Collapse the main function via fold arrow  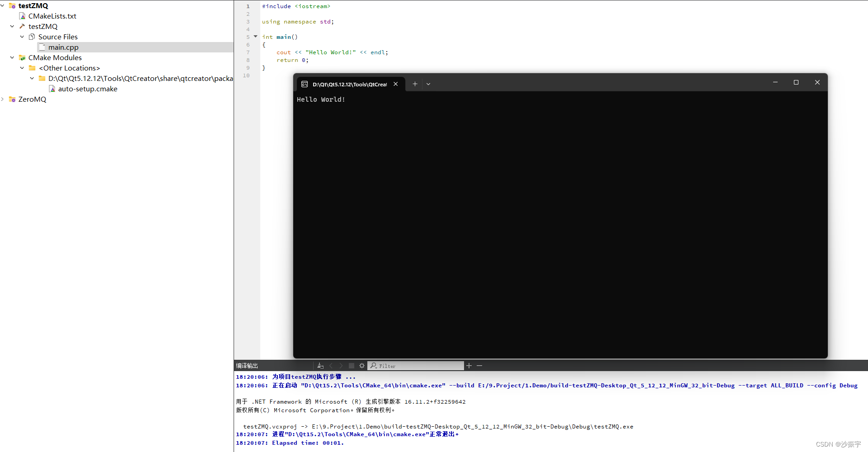pyautogui.click(x=255, y=37)
